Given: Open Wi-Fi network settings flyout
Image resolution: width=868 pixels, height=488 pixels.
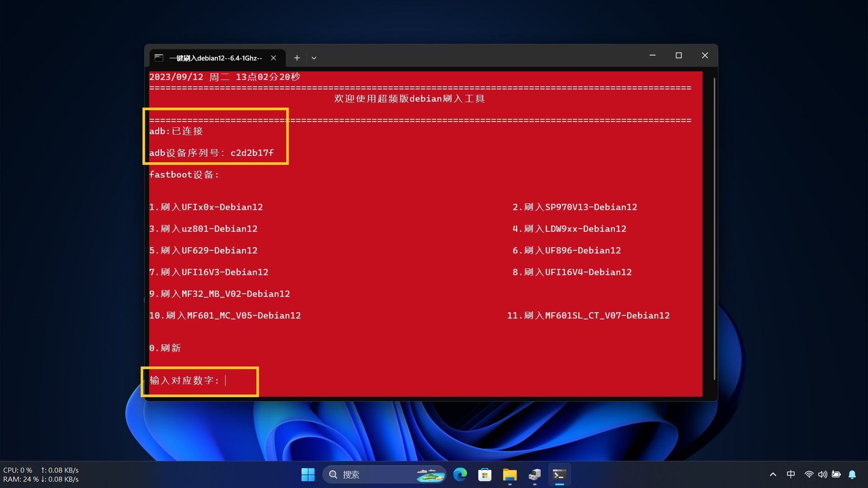Looking at the screenshot, I should pos(809,474).
